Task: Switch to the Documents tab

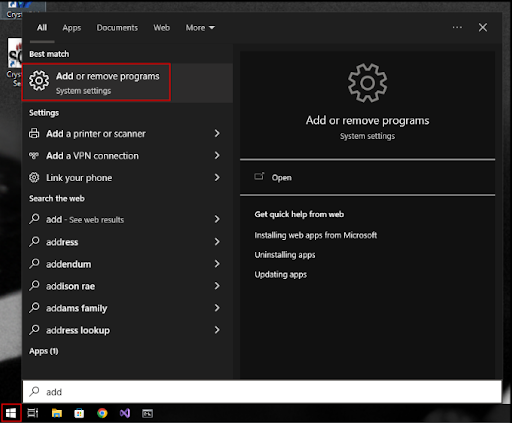Action: [117, 28]
